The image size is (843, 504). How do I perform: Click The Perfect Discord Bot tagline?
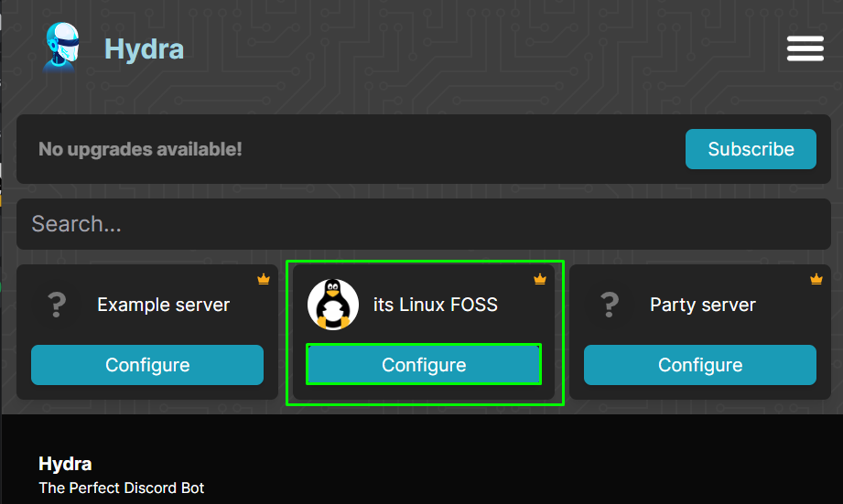pos(122,488)
